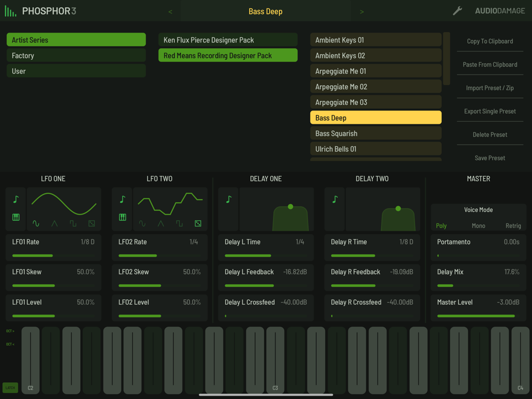Viewport: 532px width, 399px height.
Task: Switch to the Factory preset bank
Action: coord(76,55)
